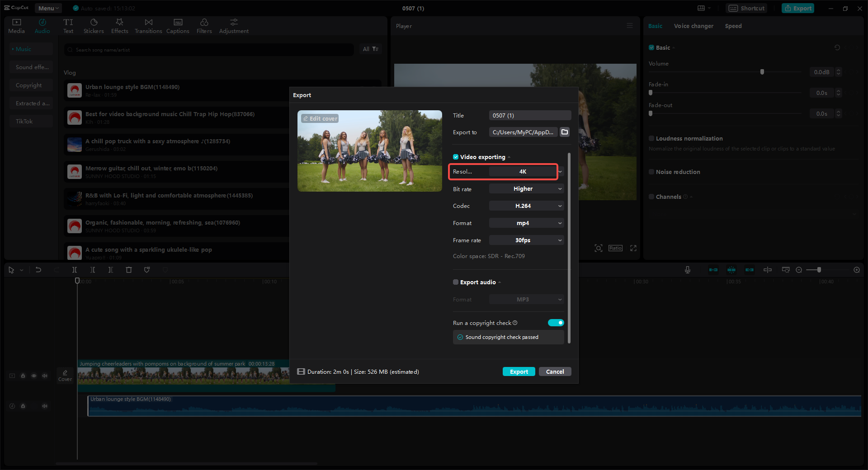
Task: Open folder browser for Export to path
Action: click(x=565, y=132)
